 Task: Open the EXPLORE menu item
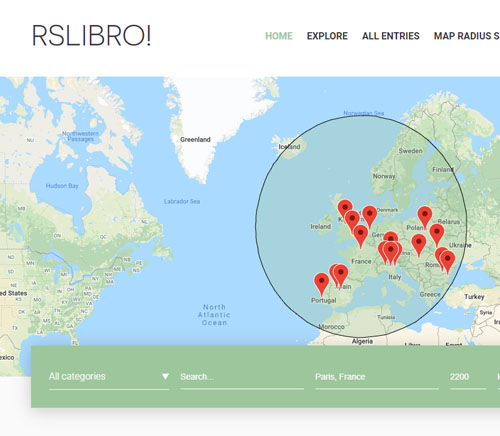[327, 36]
